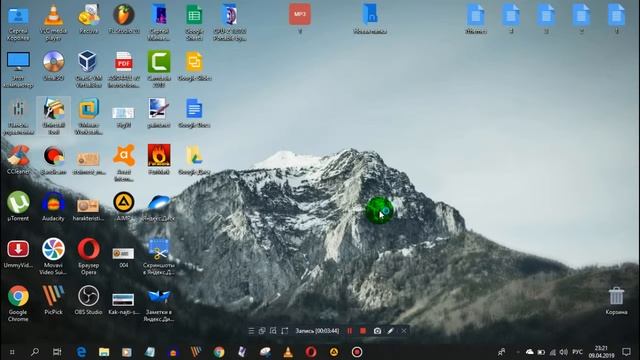This screenshot has width=640, height=360.
Task: Activate the recorder's pencil drawing tool
Action: [391, 331]
